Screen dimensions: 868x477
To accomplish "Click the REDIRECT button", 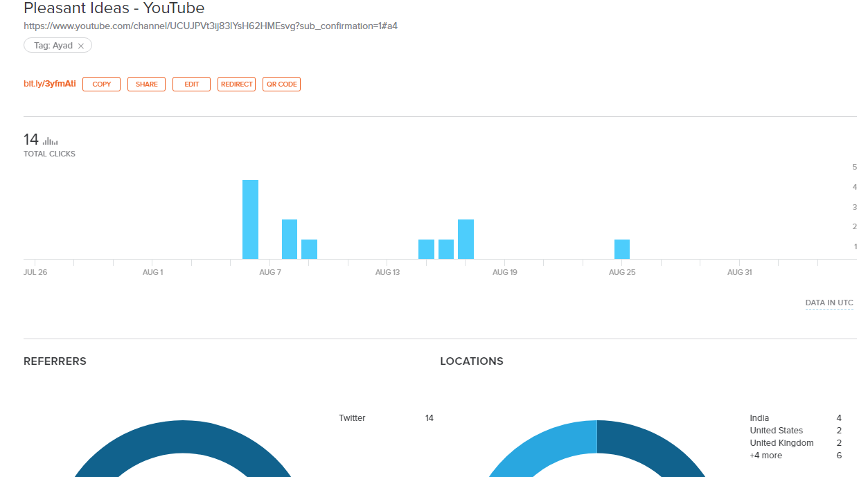I will tap(236, 84).
